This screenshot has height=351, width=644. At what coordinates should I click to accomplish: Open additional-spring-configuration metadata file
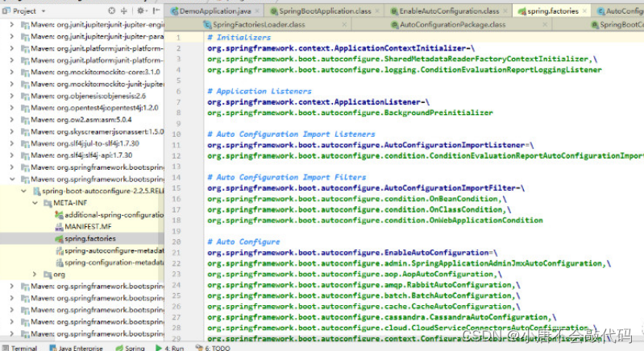(114, 214)
